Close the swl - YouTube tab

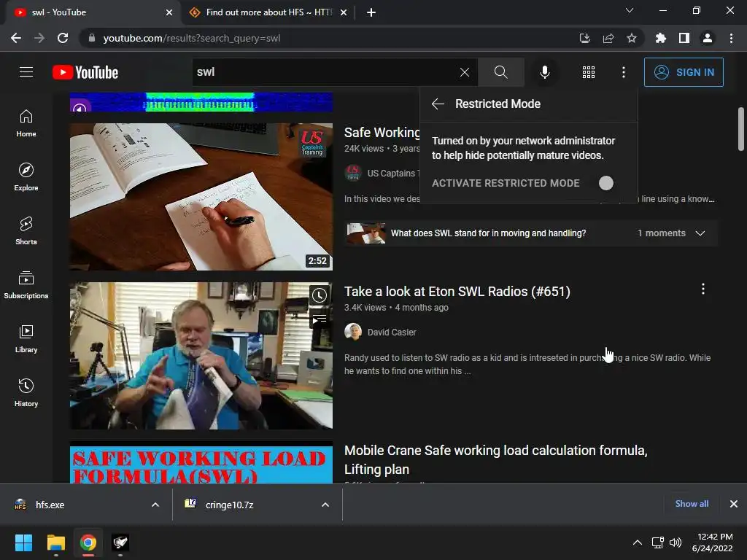tap(169, 12)
